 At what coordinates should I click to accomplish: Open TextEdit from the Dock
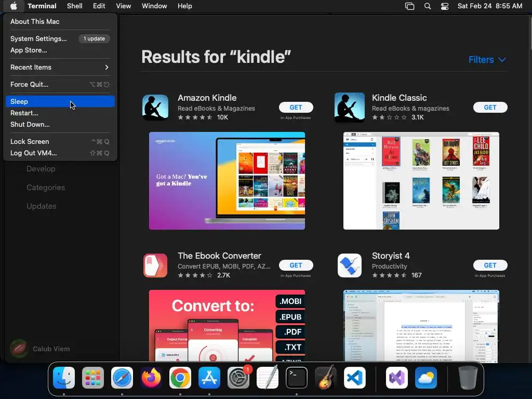tap(268, 378)
